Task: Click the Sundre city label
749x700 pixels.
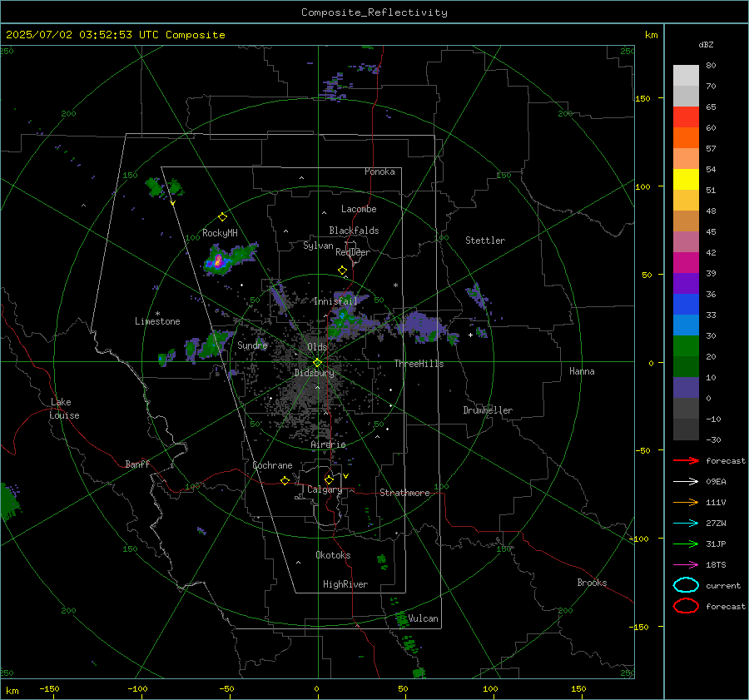Action: (x=252, y=345)
